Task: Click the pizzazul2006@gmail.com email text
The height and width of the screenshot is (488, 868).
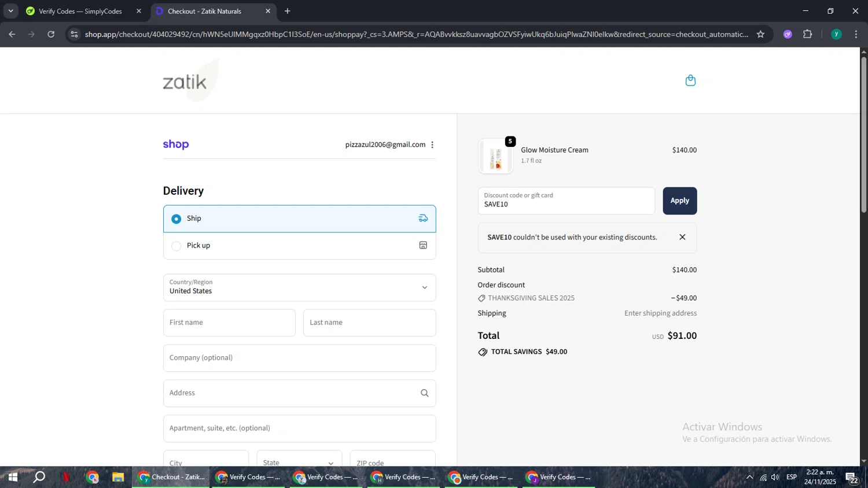Action: pyautogui.click(x=385, y=145)
